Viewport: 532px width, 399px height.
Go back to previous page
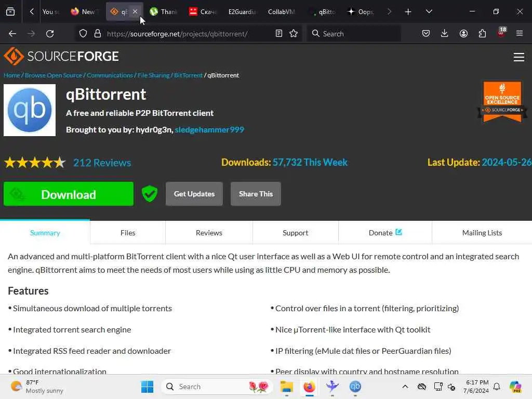pyautogui.click(x=12, y=34)
